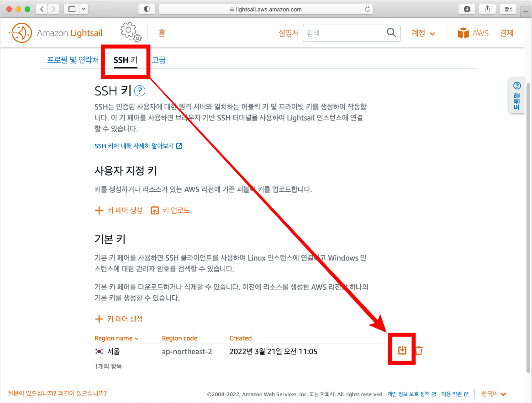The image size is (532, 403).
Task: Show Safari downloads
Action: (467, 9)
